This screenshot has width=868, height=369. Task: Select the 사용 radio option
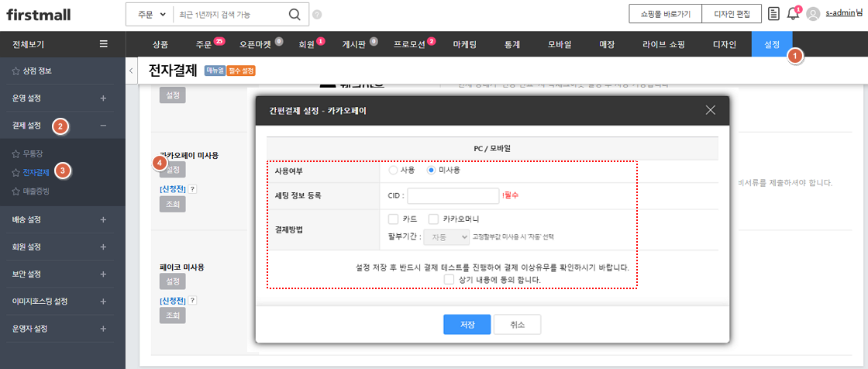coord(393,170)
